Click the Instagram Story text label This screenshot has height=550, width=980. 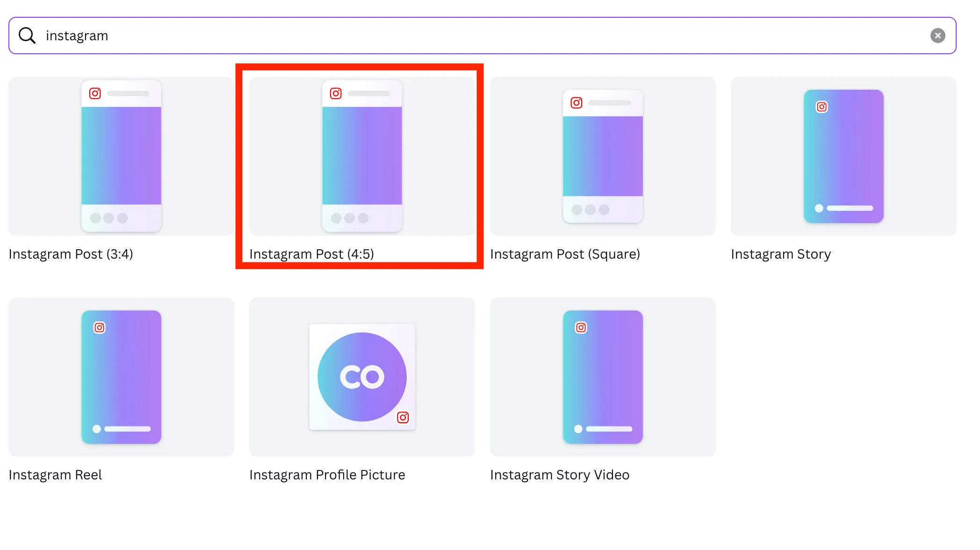(x=781, y=254)
